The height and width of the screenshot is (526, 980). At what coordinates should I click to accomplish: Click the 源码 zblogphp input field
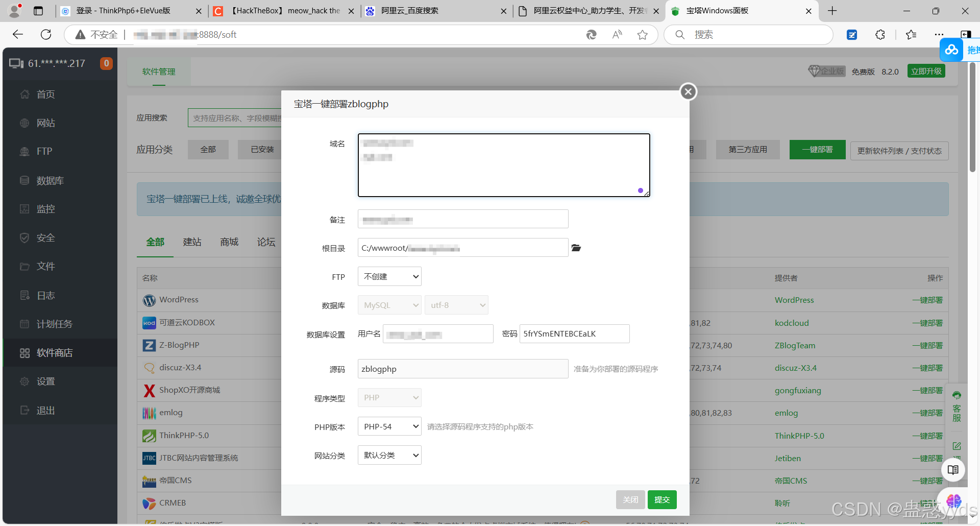pos(463,369)
